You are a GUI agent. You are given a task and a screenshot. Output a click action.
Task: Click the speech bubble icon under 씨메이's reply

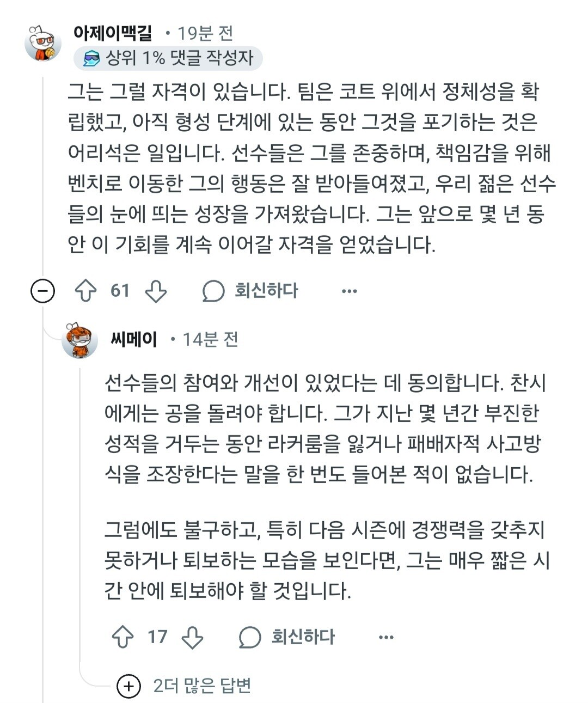pyautogui.click(x=250, y=637)
